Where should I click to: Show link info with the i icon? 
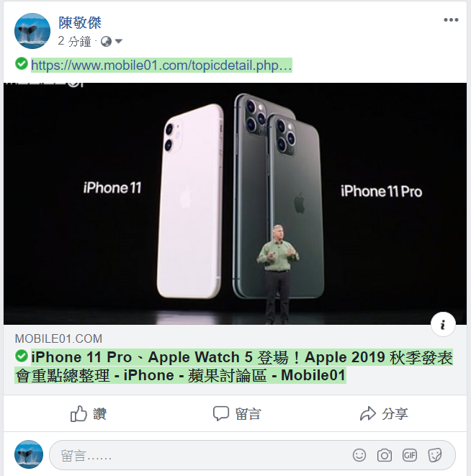(443, 325)
